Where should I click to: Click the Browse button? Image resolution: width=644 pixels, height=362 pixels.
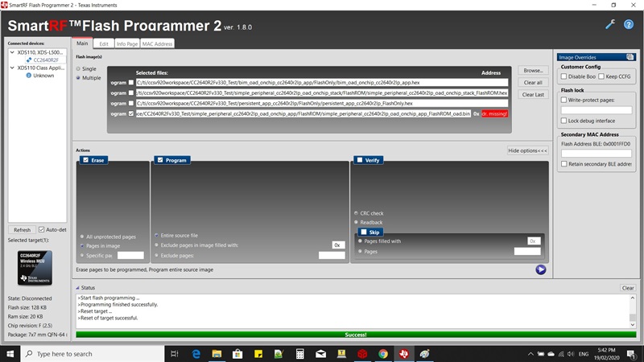coord(533,71)
